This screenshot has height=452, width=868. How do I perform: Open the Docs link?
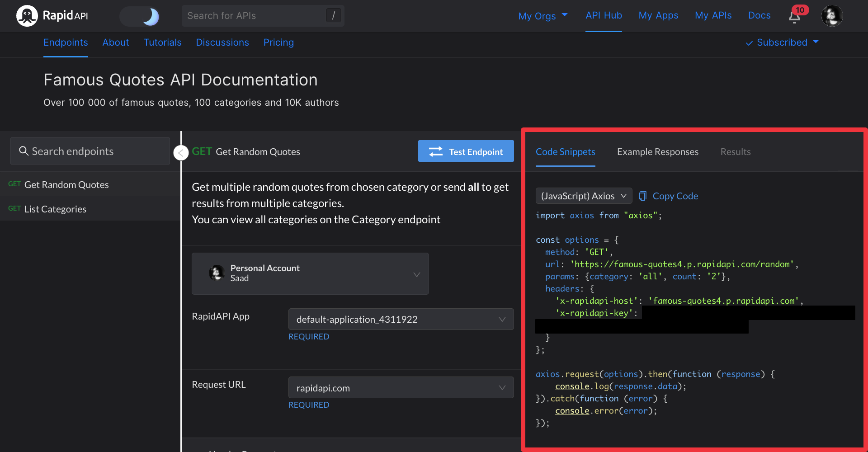click(759, 15)
